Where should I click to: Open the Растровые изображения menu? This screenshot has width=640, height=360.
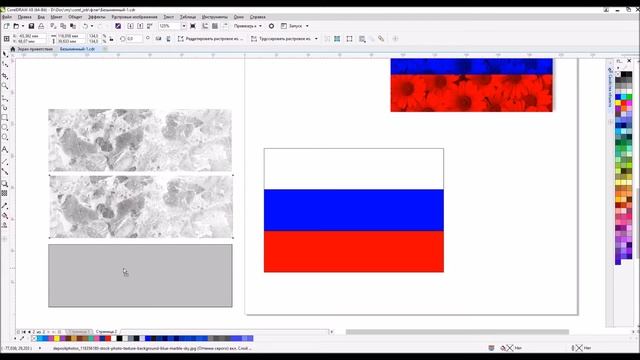[134, 17]
